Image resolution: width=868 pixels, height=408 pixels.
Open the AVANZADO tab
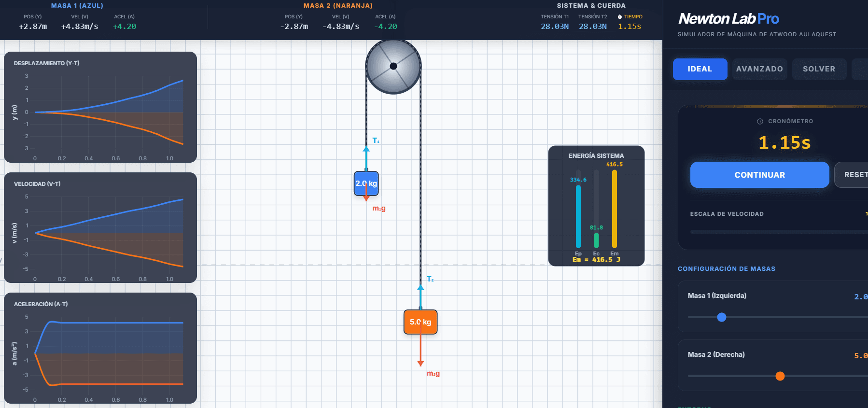tap(760, 69)
